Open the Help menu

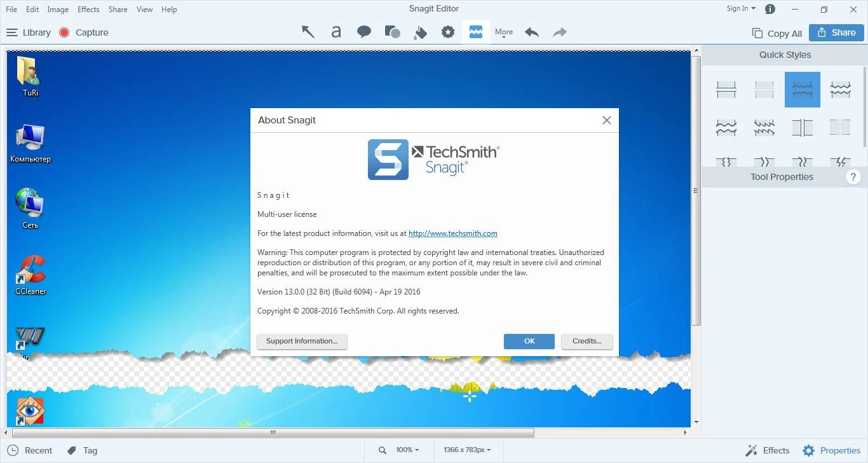(x=169, y=10)
